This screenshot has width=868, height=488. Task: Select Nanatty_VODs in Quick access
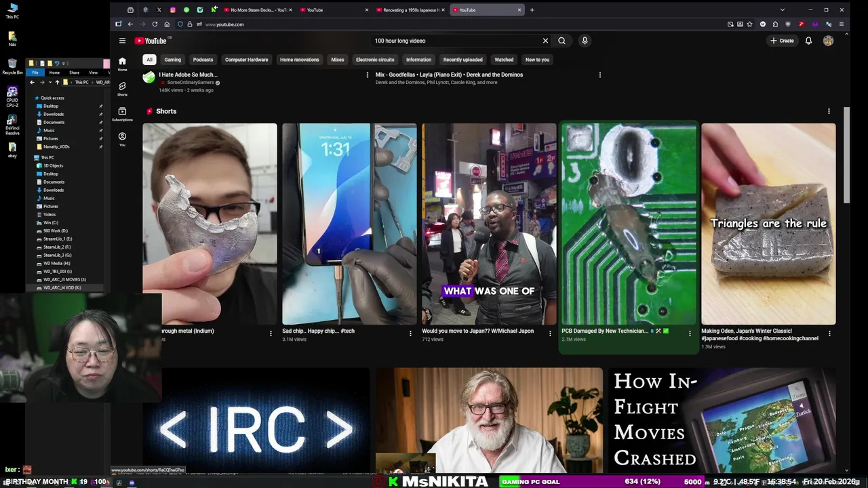(56, 146)
